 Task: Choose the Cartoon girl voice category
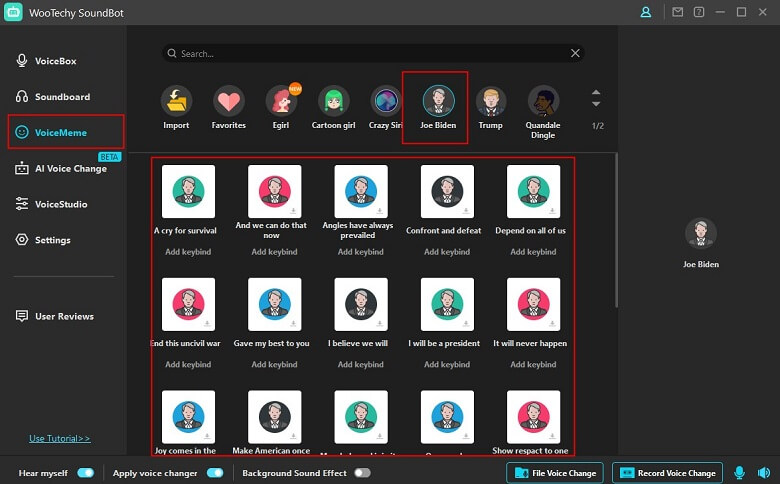[334, 101]
